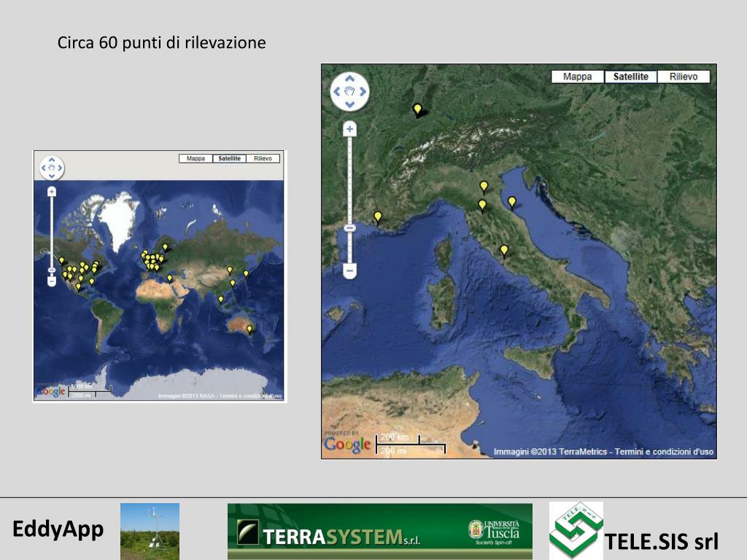Select Satellite on the small world map

click(229, 158)
